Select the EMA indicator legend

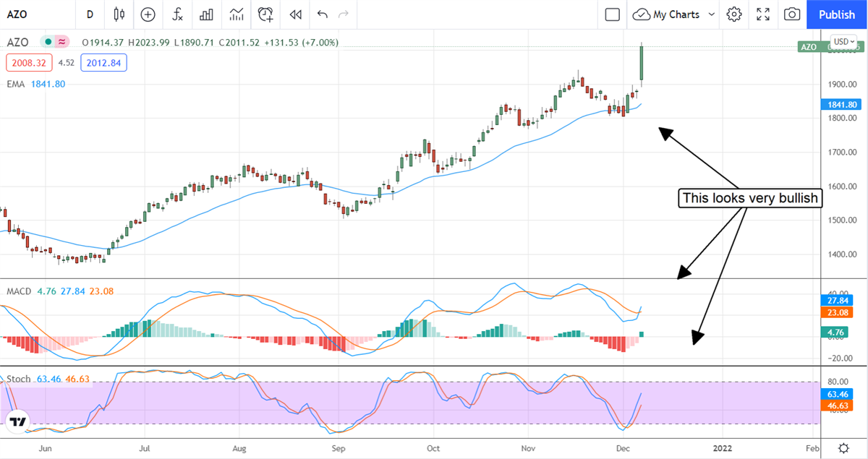[16, 84]
